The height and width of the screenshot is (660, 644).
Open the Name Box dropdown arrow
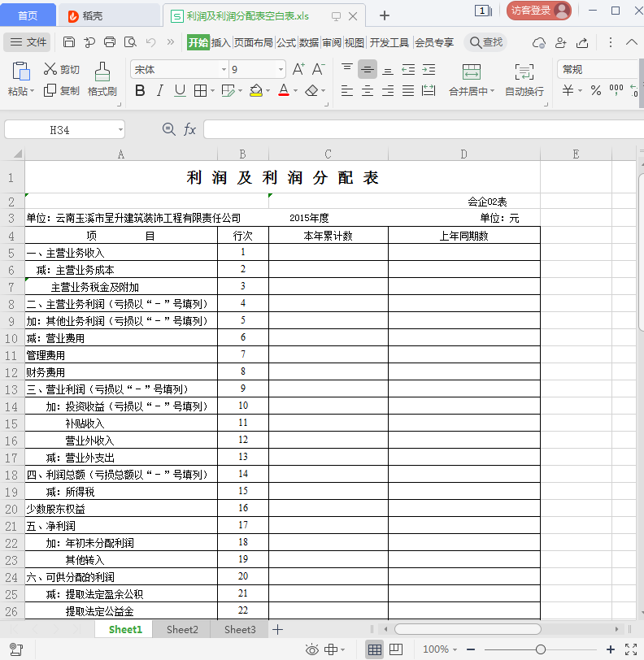click(120, 130)
